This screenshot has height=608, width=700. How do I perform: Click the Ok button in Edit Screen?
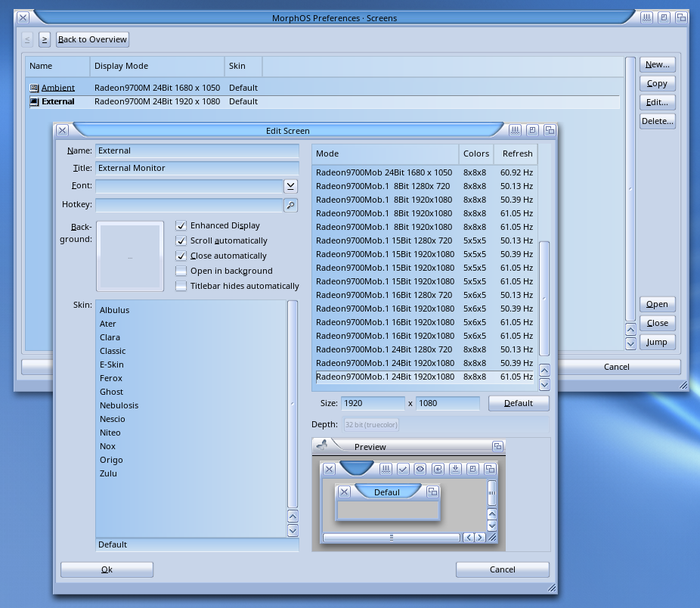point(107,569)
